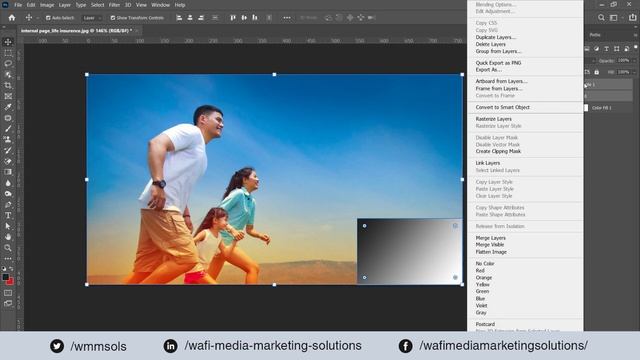Select the Blur tool
The image size is (640, 360).
(8, 183)
